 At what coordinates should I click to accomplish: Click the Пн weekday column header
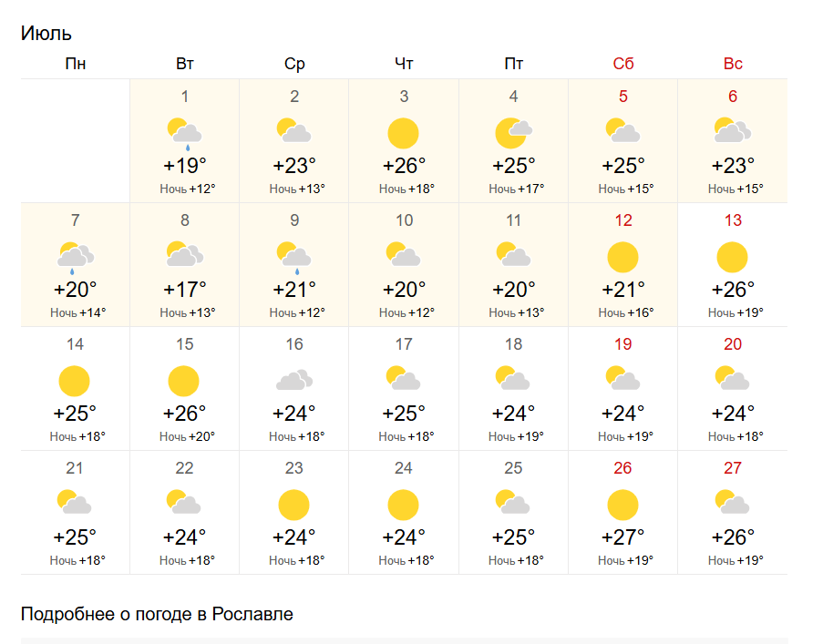[x=75, y=64]
